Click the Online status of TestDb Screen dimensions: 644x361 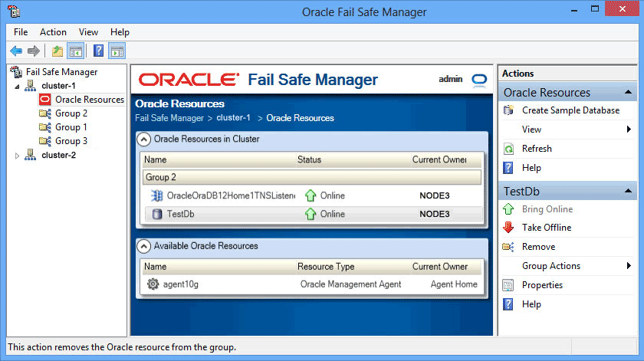click(x=332, y=214)
